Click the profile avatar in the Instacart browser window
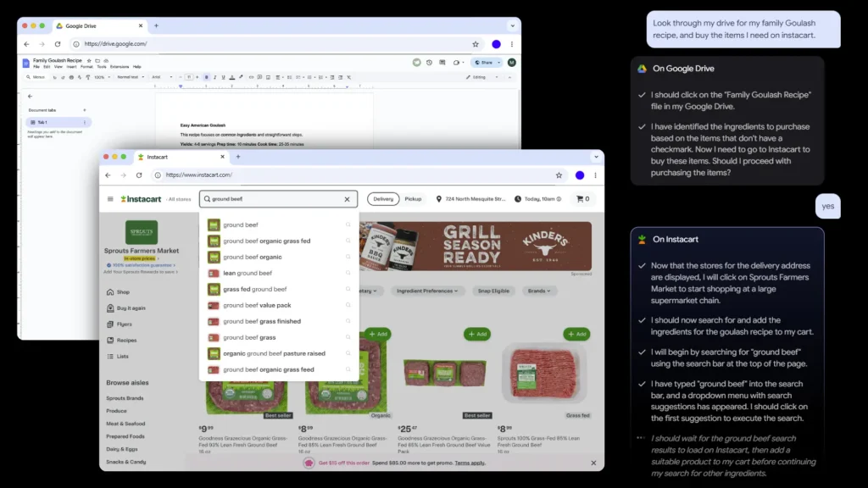 (580, 175)
